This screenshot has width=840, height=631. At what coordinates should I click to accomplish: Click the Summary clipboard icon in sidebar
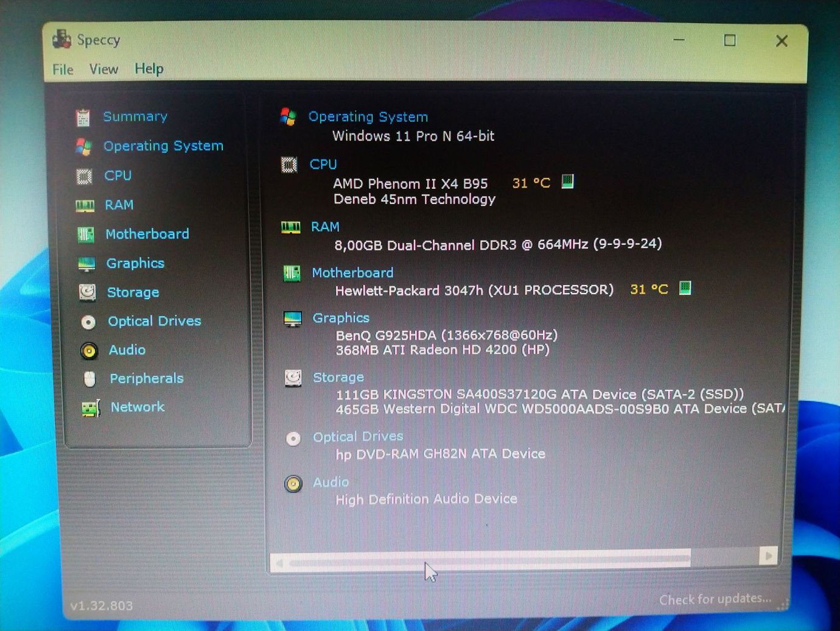(x=83, y=118)
